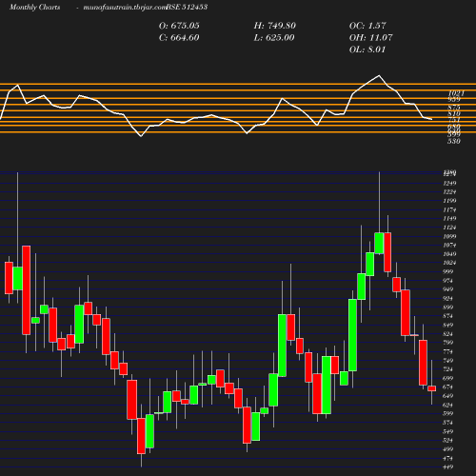Click the 724 price axis label

coord(449,369)
